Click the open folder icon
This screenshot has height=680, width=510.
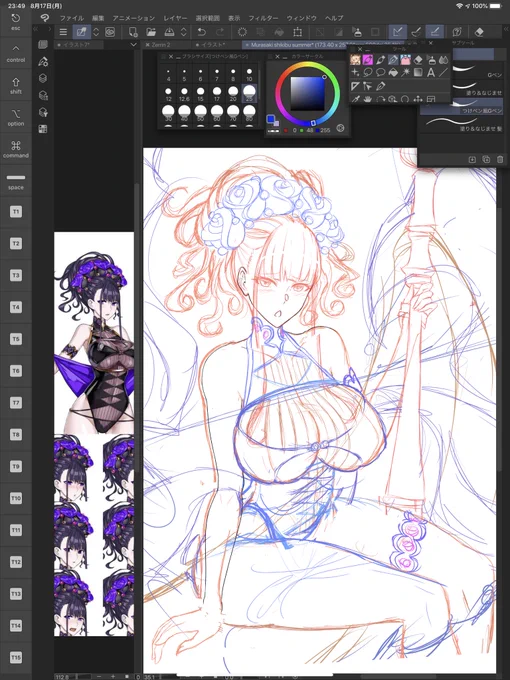pos(151,32)
